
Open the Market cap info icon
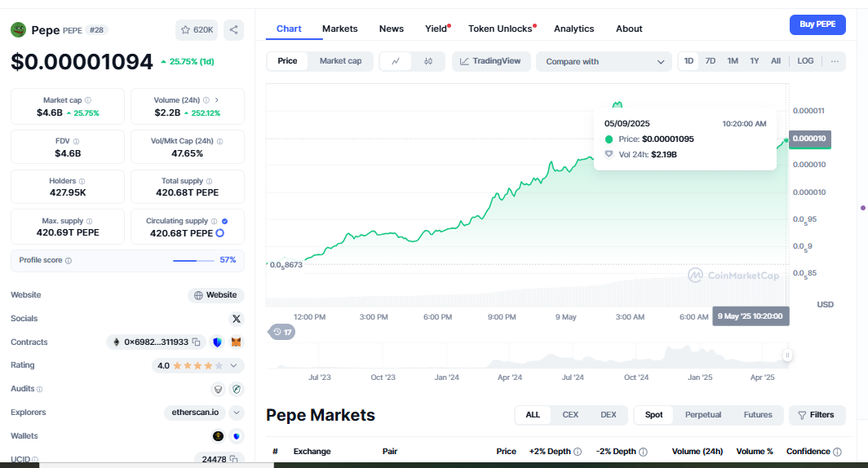88,100
